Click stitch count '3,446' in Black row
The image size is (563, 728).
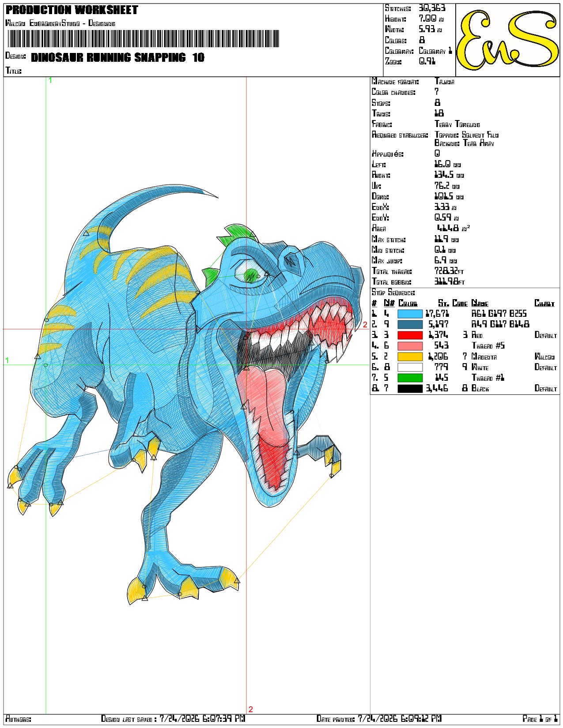(x=437, y=388)
